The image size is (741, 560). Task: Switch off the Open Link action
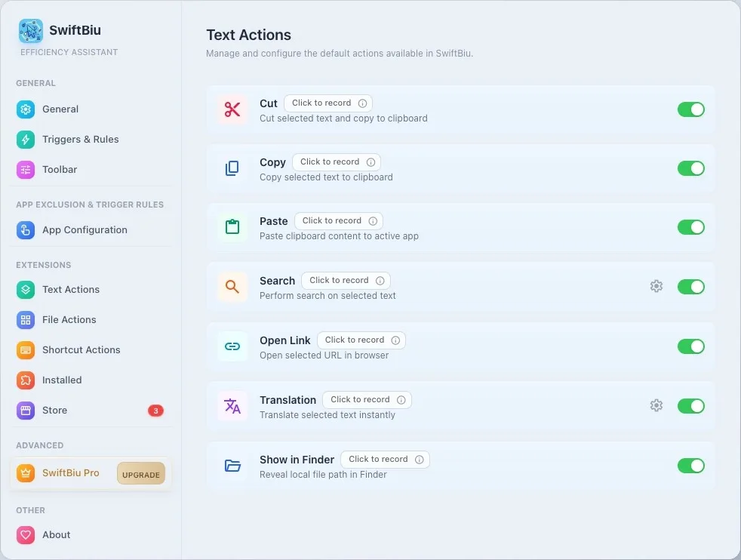click(691, 346)
